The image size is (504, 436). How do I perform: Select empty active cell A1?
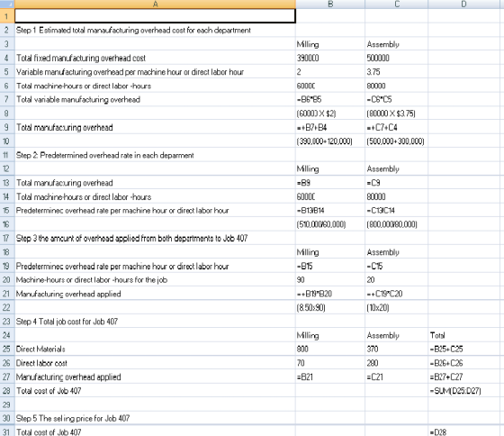[155, 16]
